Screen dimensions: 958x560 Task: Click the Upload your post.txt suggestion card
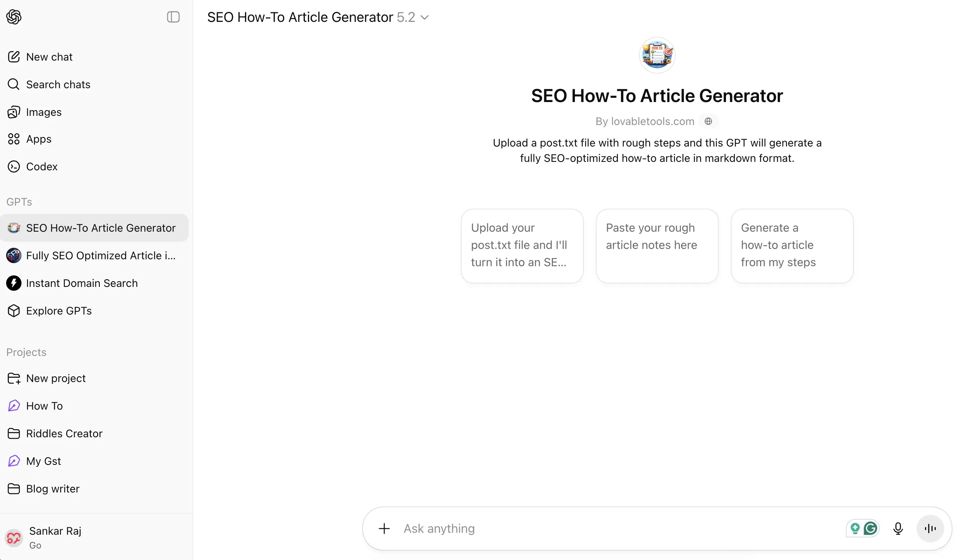pyautogui.click(x=522, y=245)
